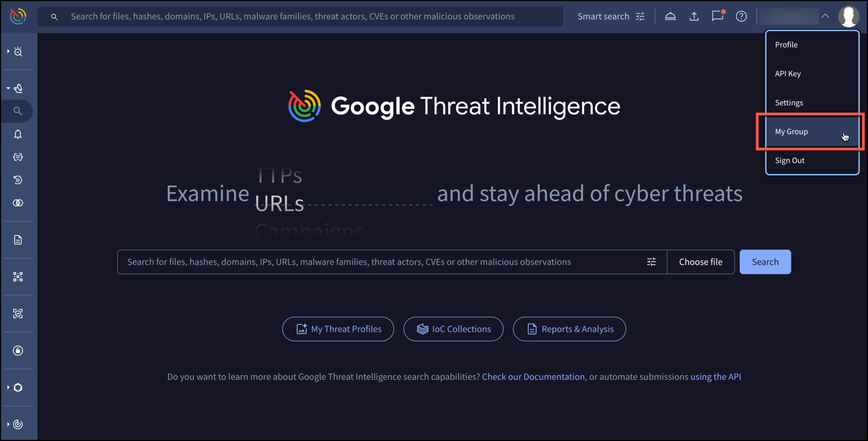868x441 pixels.
Task: Open the Check our Documentation link
Action: tap(533, 376)
